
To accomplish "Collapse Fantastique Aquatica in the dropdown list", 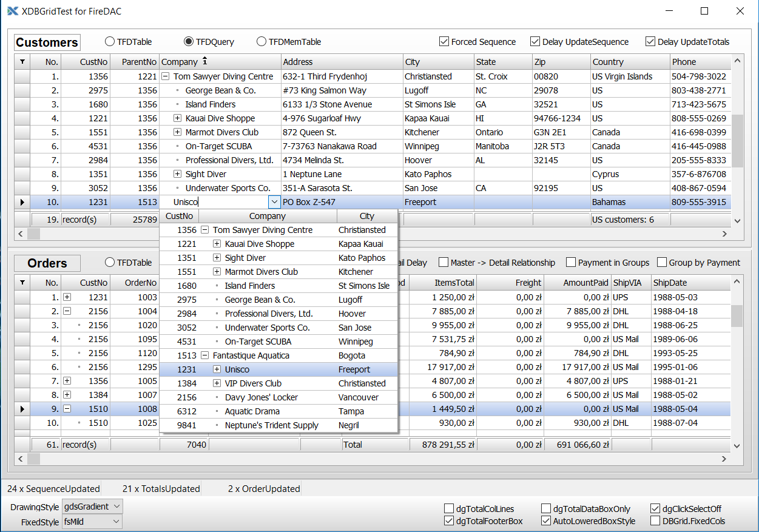I will (x=205, y=356).
